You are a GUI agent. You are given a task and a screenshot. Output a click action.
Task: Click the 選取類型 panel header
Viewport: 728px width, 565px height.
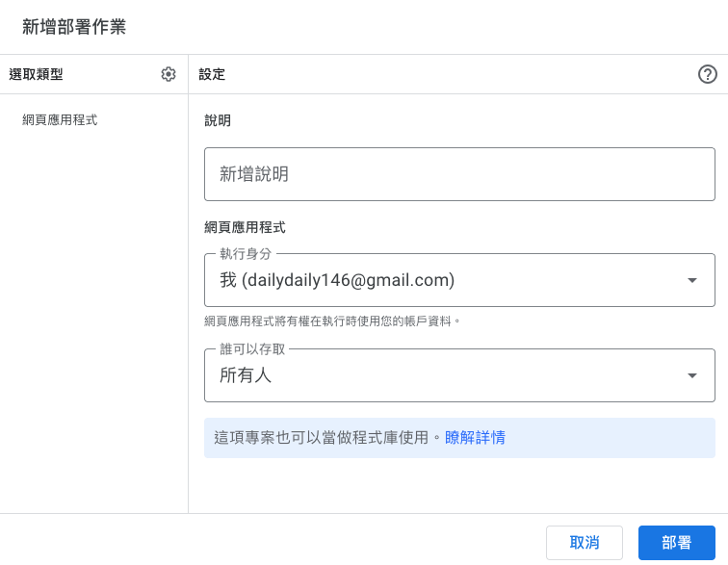(36, 74)
